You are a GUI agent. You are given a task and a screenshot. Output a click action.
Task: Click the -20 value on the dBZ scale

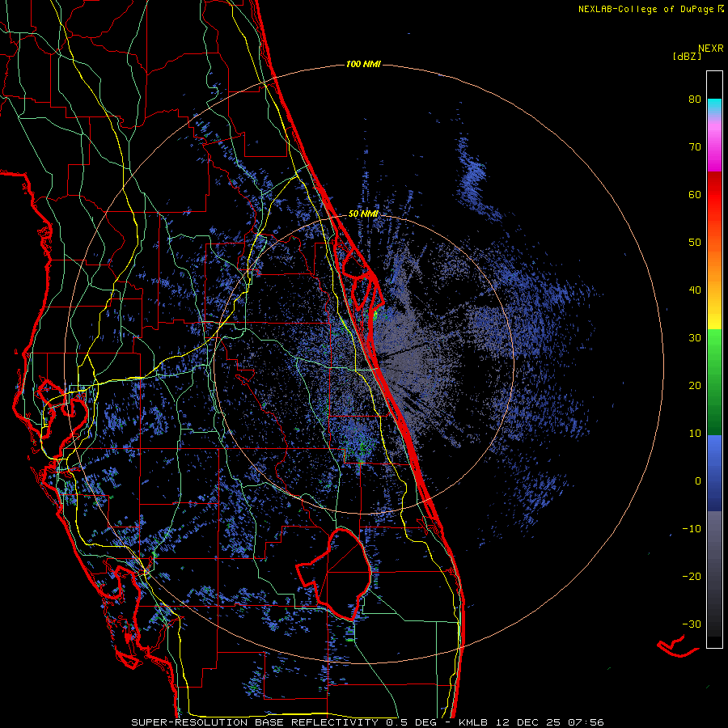tap(692, 577)
